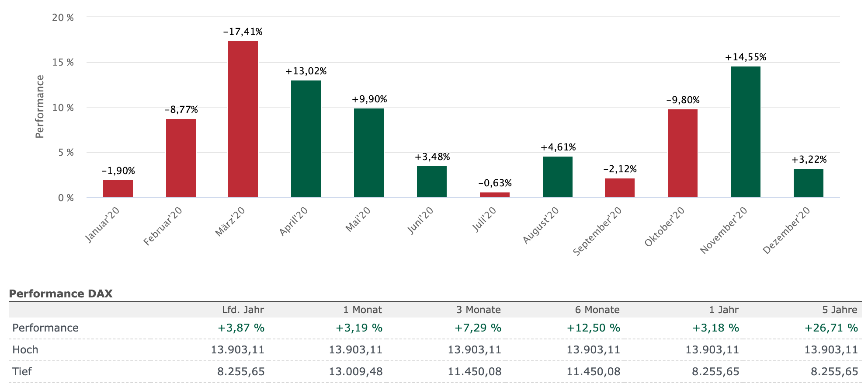
Task: Click the Hoch row label
Action: [x=25, y=350]
